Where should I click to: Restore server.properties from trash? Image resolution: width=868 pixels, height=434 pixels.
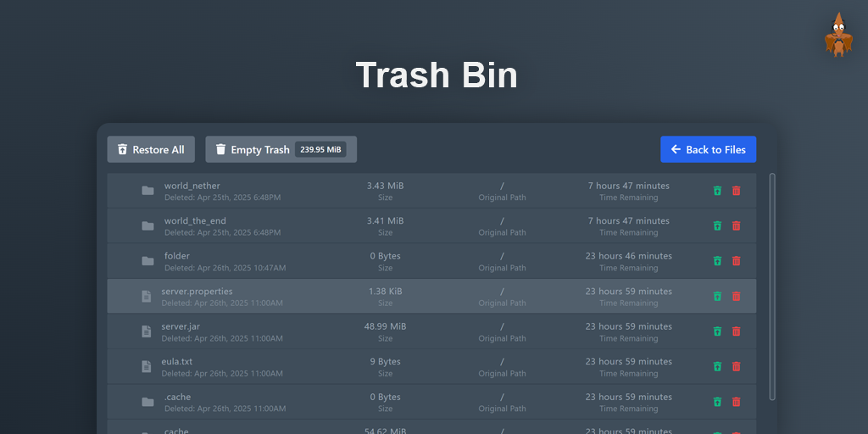pos(717,296)
